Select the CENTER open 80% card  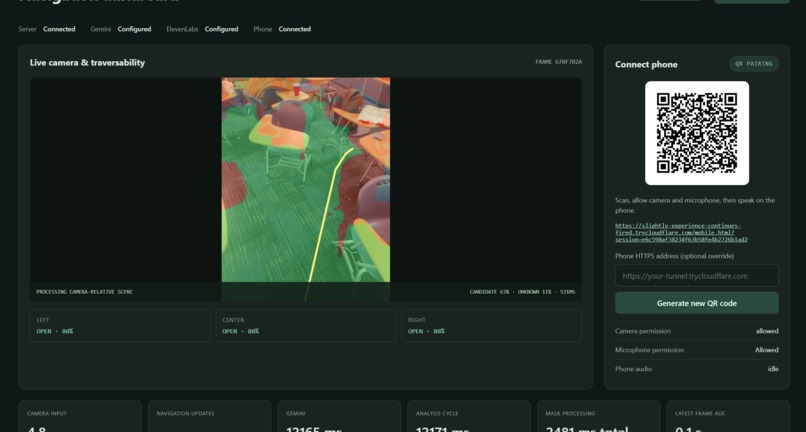(x=306, y=326)
